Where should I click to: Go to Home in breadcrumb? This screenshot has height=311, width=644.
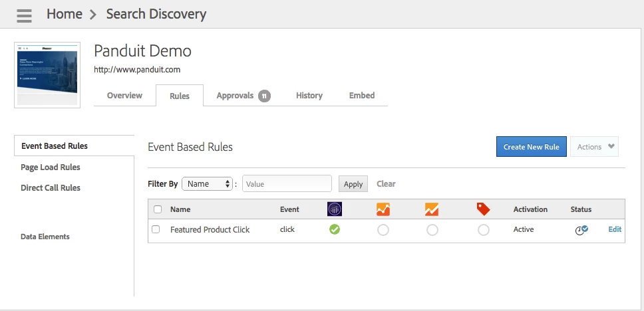pos(64,14)
